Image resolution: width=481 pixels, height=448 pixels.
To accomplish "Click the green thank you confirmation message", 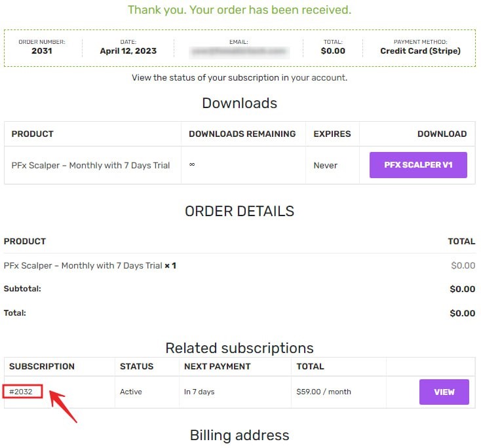I will [239, 10].
